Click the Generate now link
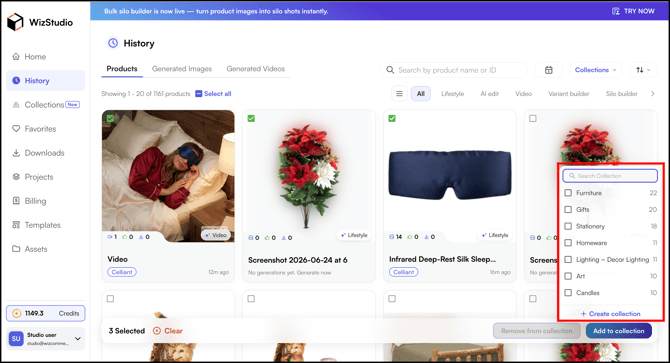The height and width of the screenshot is (363, 670). click(314, 272)
